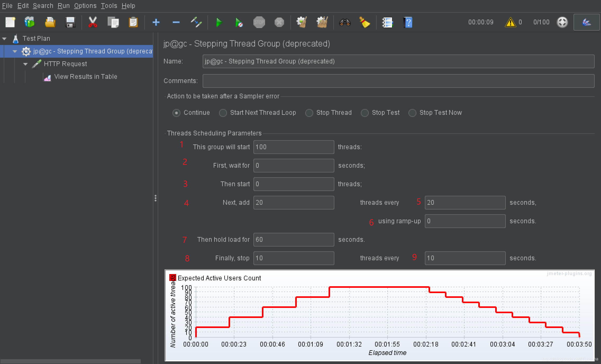Click the Toggle expand arrows icon
This screenshot has height=364, width=601.
pyautogui.click(x=196, y=22)
